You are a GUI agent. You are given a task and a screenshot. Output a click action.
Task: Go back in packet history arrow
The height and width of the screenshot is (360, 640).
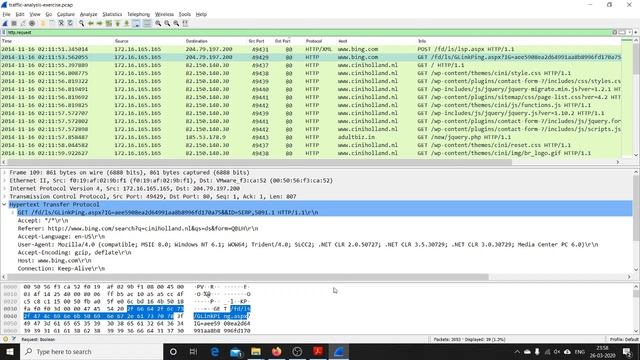[91, 23]
